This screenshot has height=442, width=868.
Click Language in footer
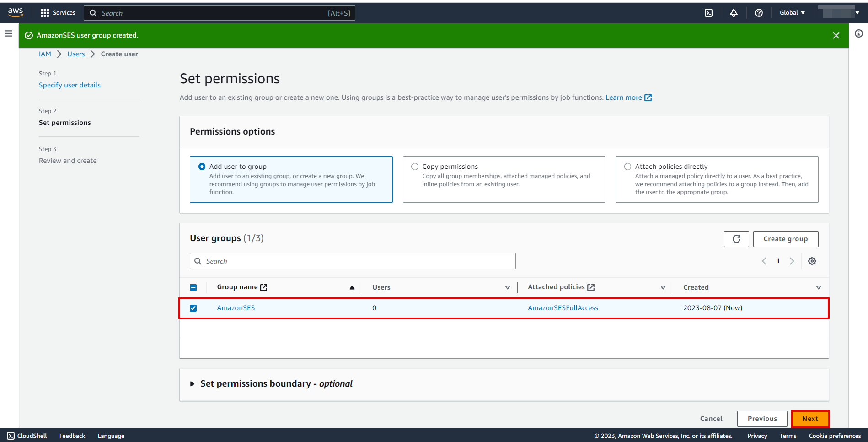tap(111, 436)
